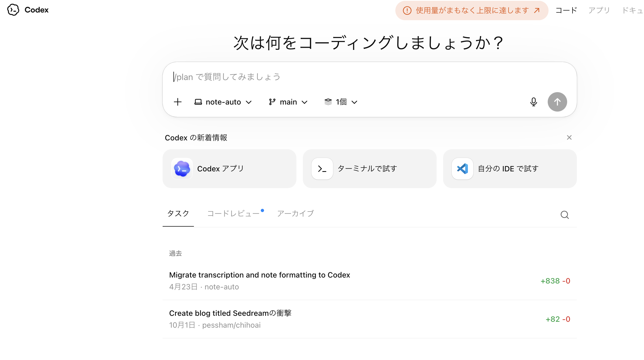The image size is (644, 360).
Task: Click the VS Code IDE icon
Action: (x=463, y=169)
